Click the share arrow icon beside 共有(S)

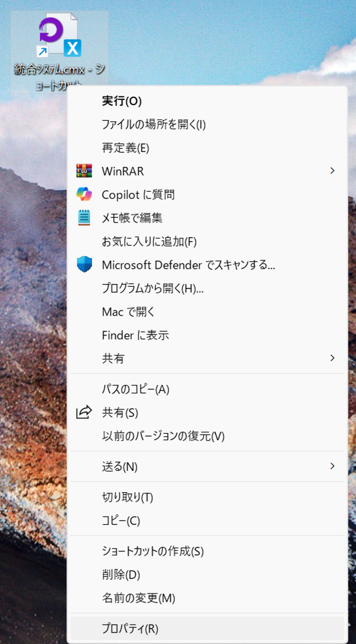[x=84, y=412]
